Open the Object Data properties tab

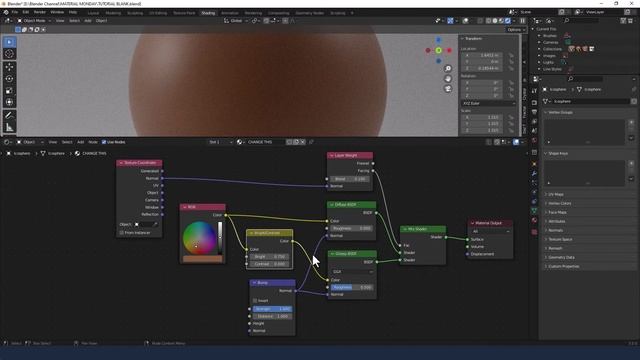pos(534,211)
